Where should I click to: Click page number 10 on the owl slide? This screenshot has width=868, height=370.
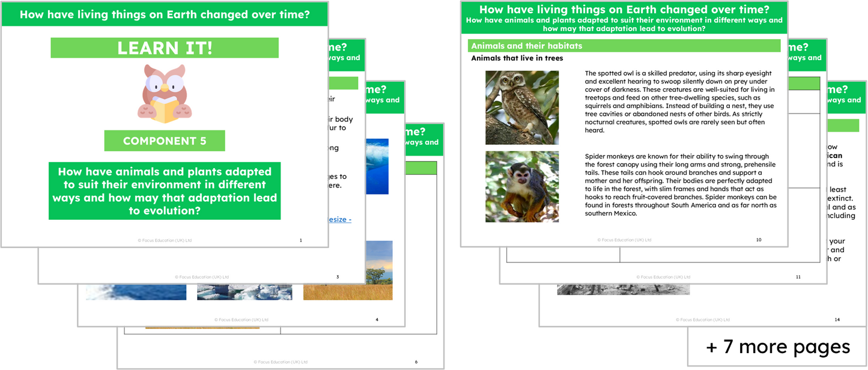pyautogui.click(x=759, y=240)
